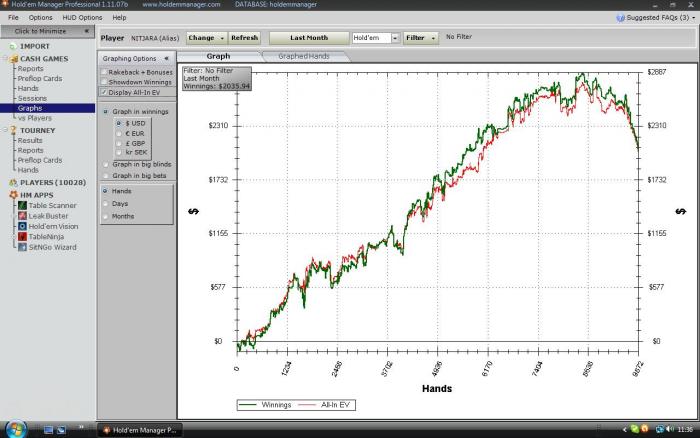The width and height of the screenshot is (700, 438).
Task: Open the Hold'em game type dropdown
Action: click(395, 38)
